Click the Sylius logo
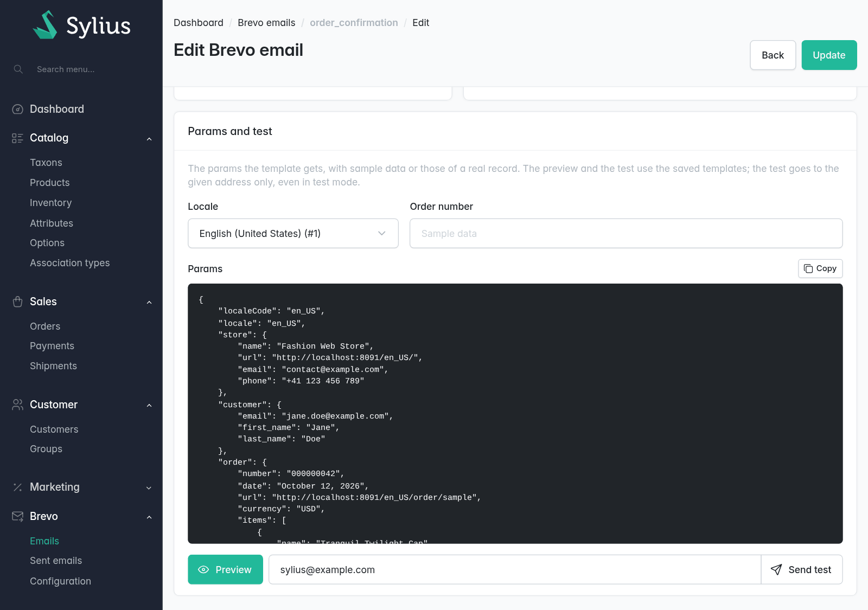 [81, 25]
